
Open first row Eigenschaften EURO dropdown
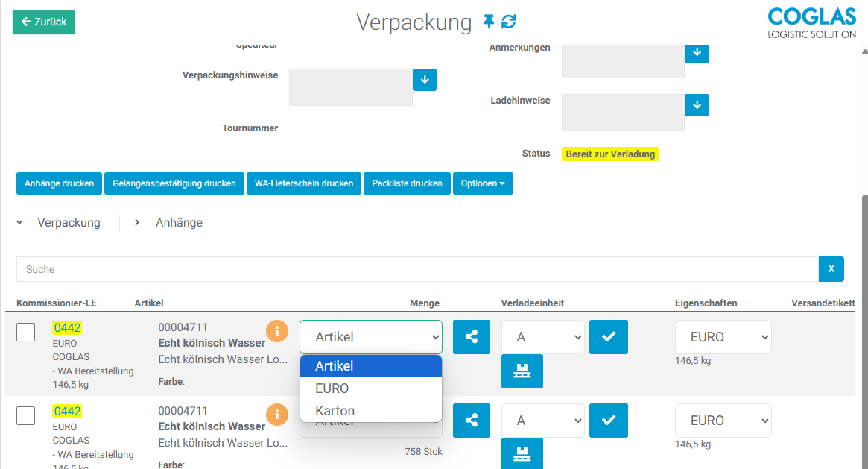[723, 337]
